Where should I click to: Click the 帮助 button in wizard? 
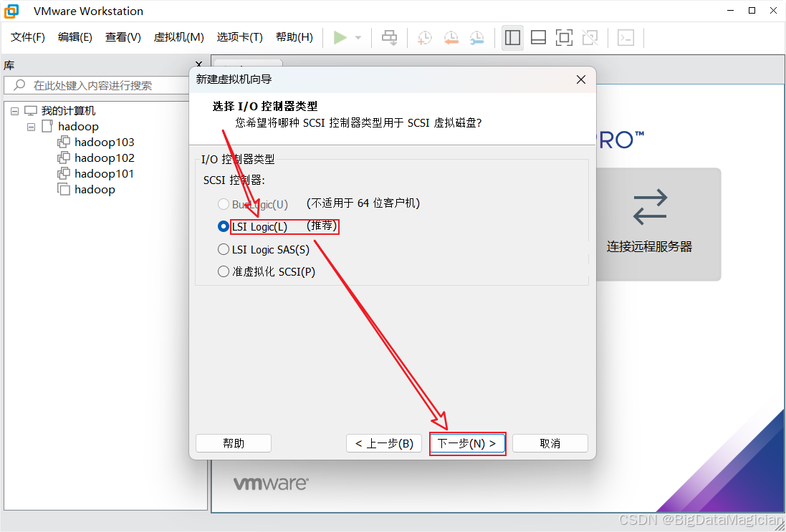(233, 443)
